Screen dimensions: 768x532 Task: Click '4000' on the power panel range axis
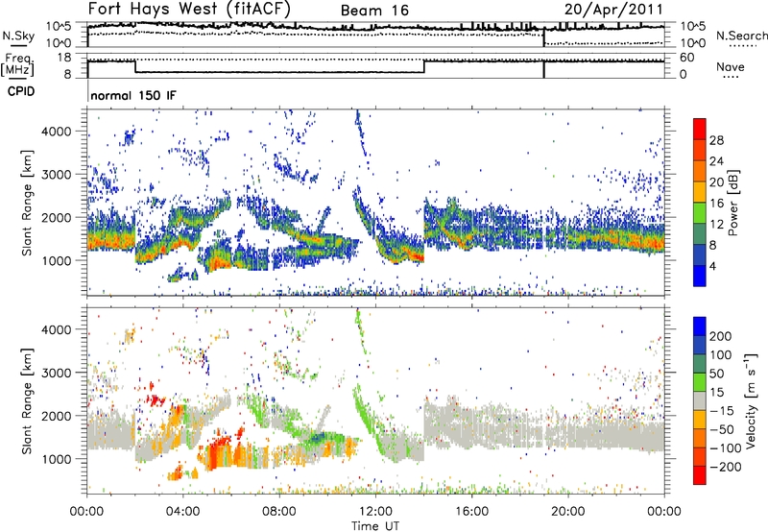[57, 132]
